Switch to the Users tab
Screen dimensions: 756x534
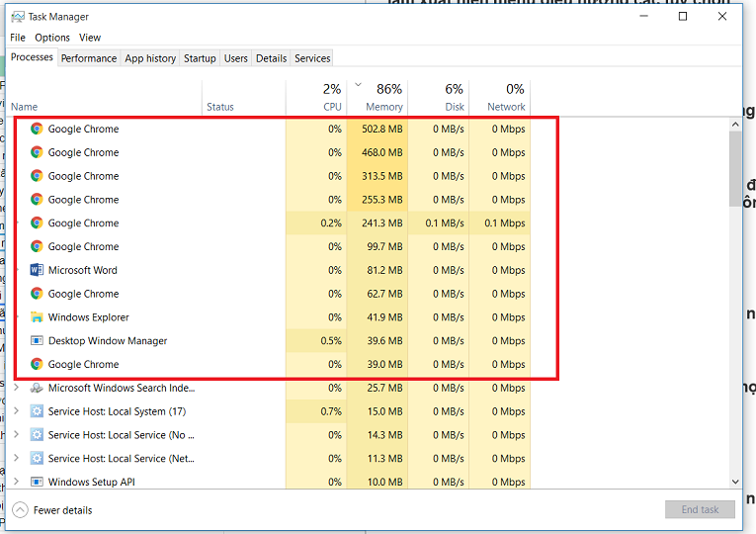pos(236,58)
